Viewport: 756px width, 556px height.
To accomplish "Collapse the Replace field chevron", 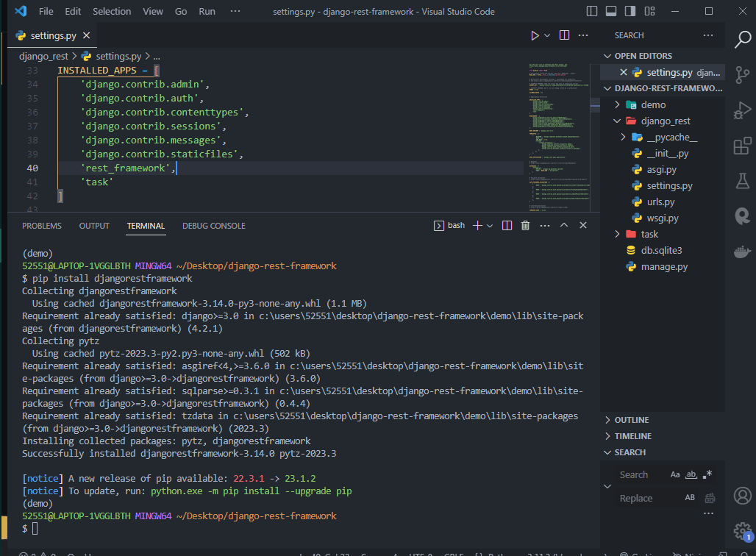I will 607,486.
